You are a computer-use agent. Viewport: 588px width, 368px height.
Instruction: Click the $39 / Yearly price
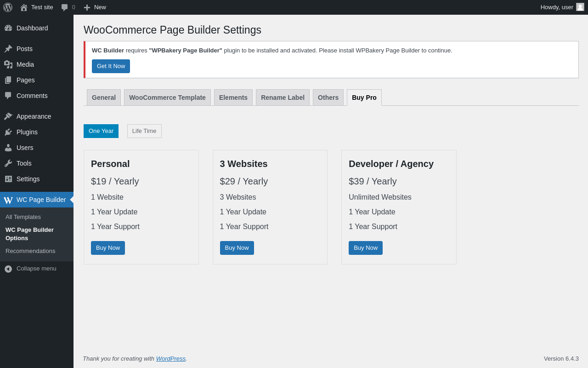(x=373, y=181)
